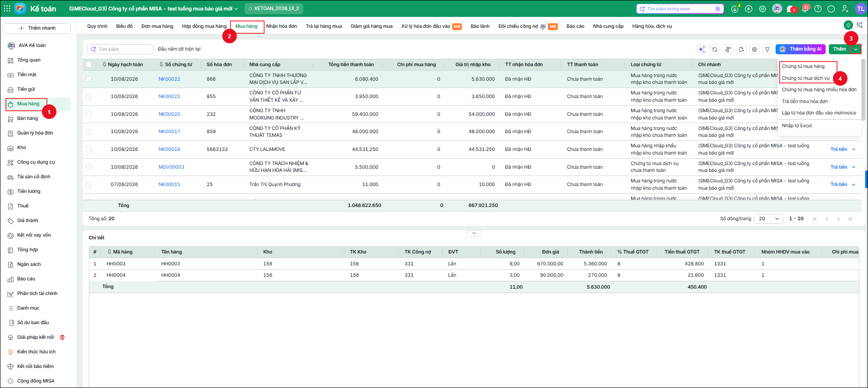The width and height of the screenshot is (868, 388).
Task: Click inside the Tìm kiếm thông minh search field
Action: coord(680,9)
